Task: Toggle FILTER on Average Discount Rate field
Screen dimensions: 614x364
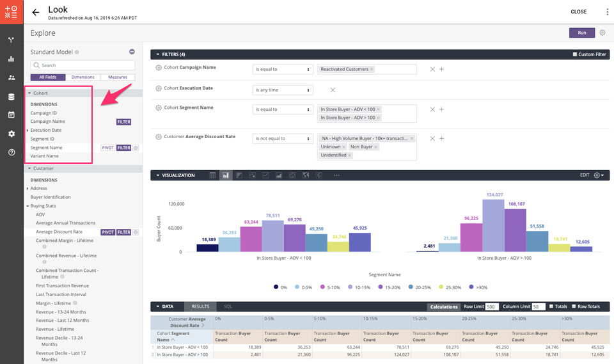Action: click(123, 232)
